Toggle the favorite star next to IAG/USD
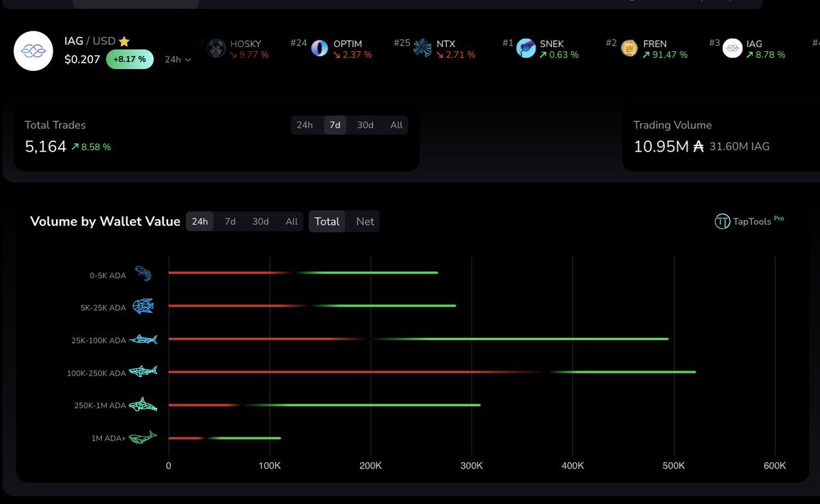The height and width of the screenshot is (504, 820). 124,41
